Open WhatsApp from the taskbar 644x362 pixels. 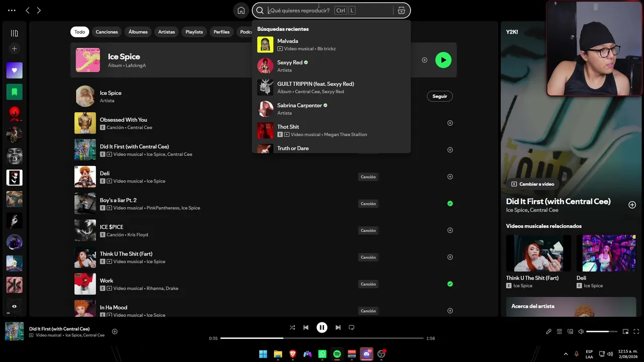(322, 354)
